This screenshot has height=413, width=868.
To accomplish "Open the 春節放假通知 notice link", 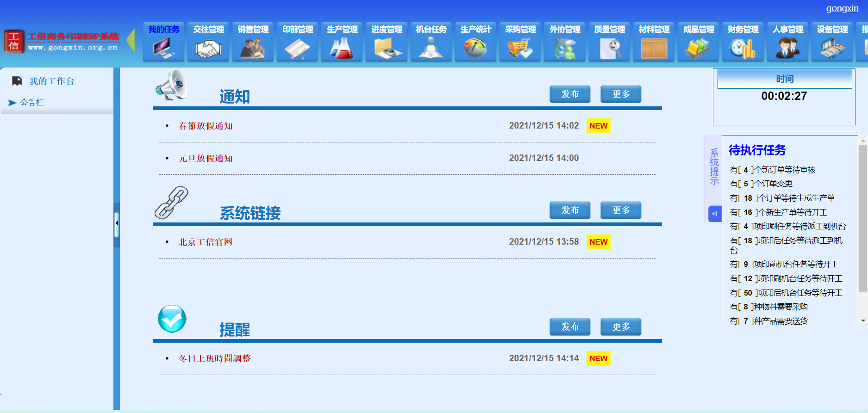I will (x=206, y=126).
